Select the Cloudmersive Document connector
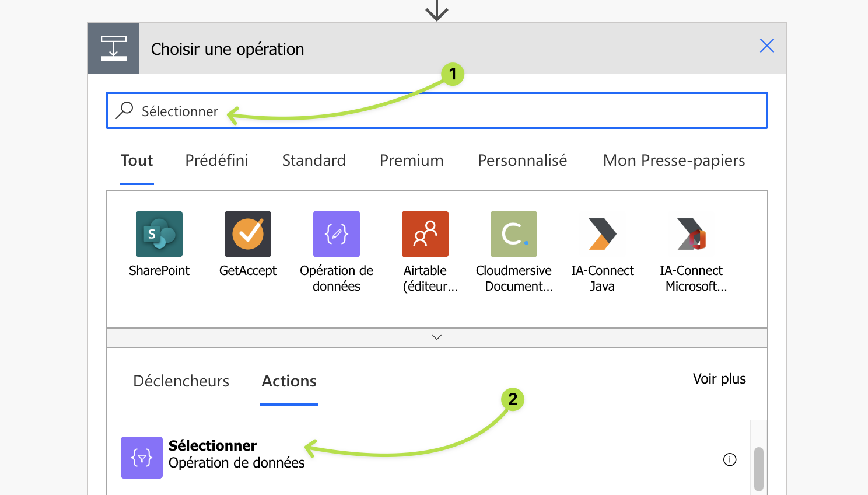868x495 pixels. [x=514, y=234]
